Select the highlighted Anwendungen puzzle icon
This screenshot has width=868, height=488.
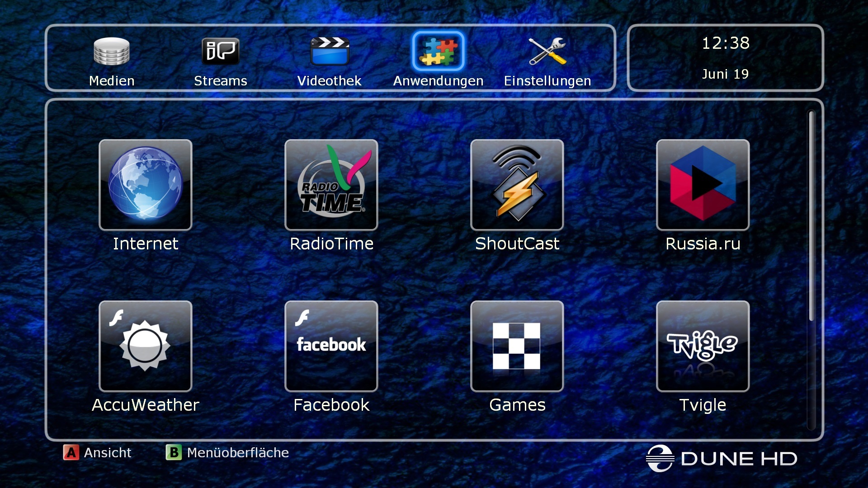438,51
